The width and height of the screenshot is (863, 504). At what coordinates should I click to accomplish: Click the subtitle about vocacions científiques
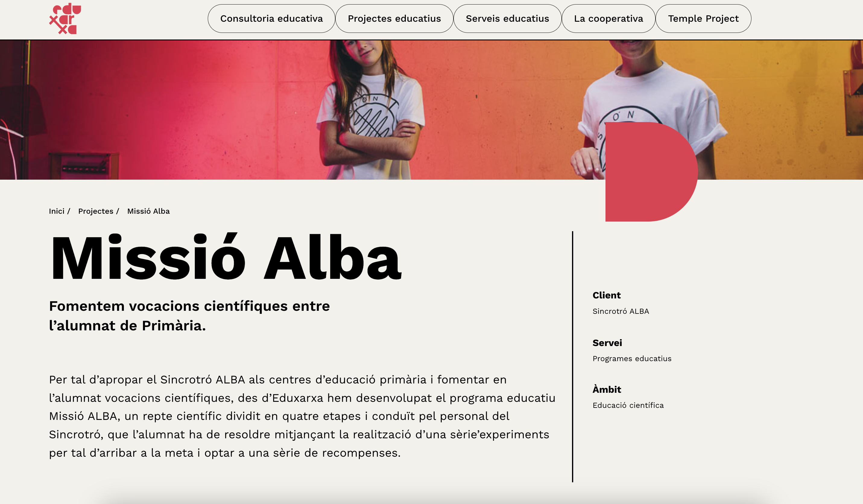tap(189, 316)
